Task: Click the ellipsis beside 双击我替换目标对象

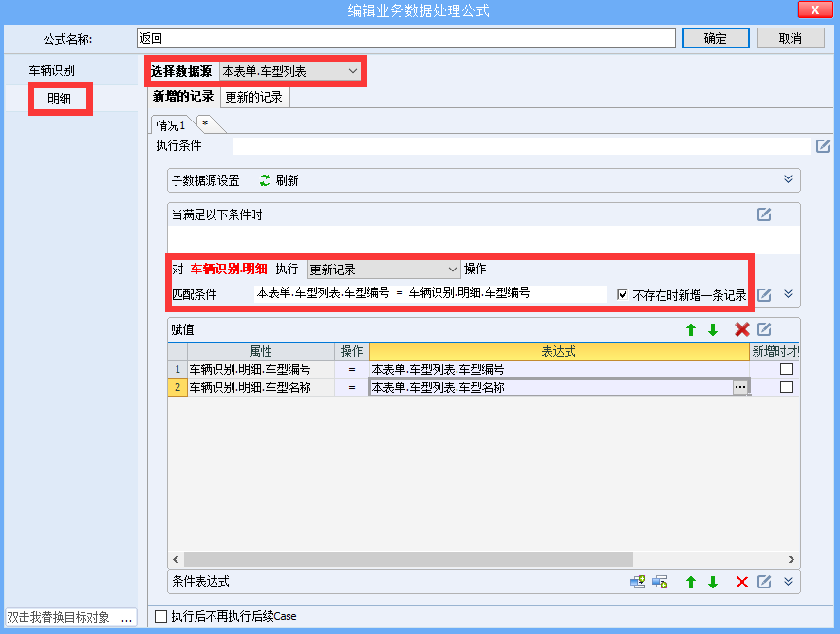Action: pyautogui.click(x=126, y=618)
